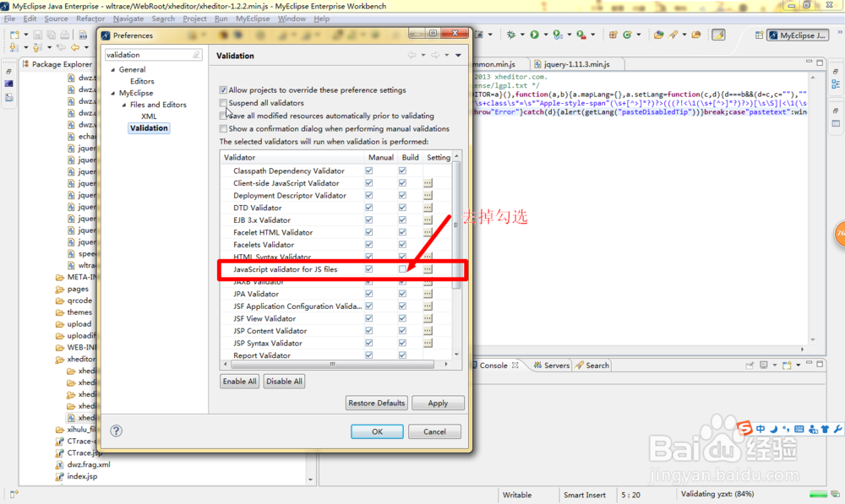Uncheck Manual for DTD Validator
Image resolution: width=845 pixels, height=504 pixels.
pos(368,208)
